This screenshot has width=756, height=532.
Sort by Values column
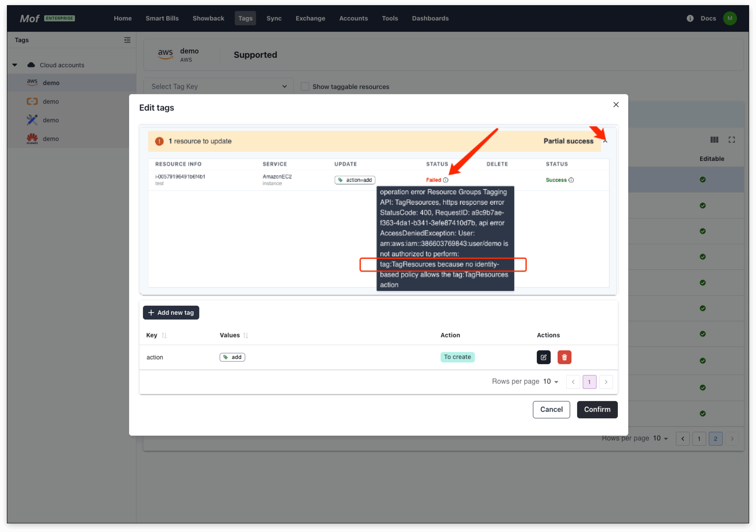[x=245, y=335]
